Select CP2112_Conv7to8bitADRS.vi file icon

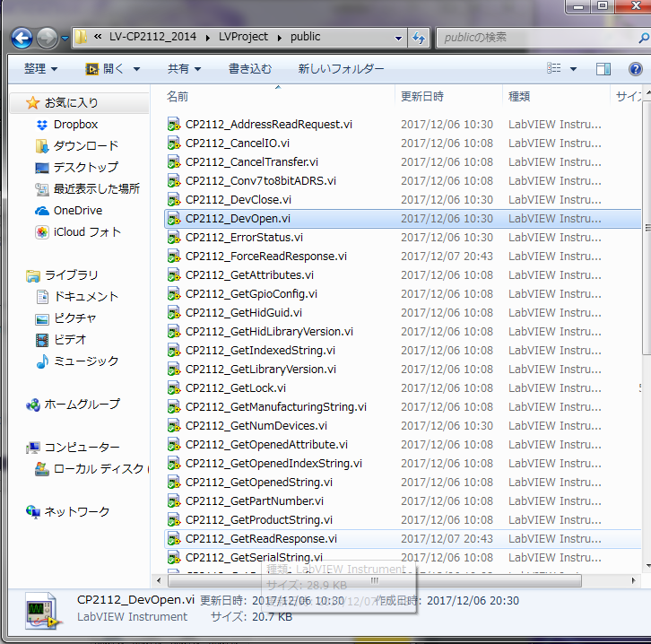click(174, 181)
